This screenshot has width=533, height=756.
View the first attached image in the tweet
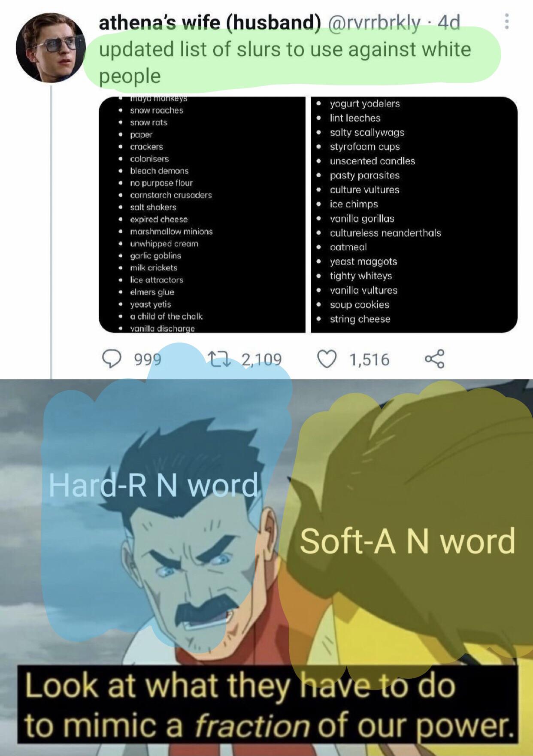(202, 215)
